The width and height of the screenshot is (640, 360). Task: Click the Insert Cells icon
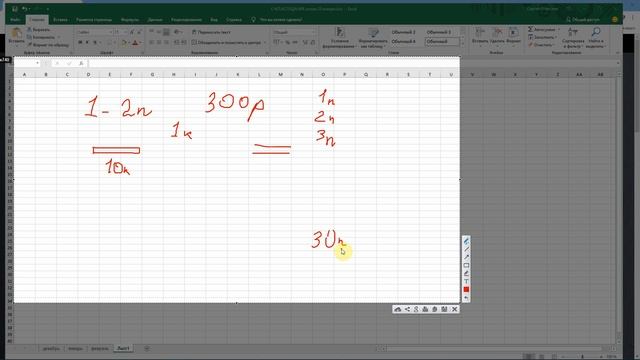[x=480, y=33]
